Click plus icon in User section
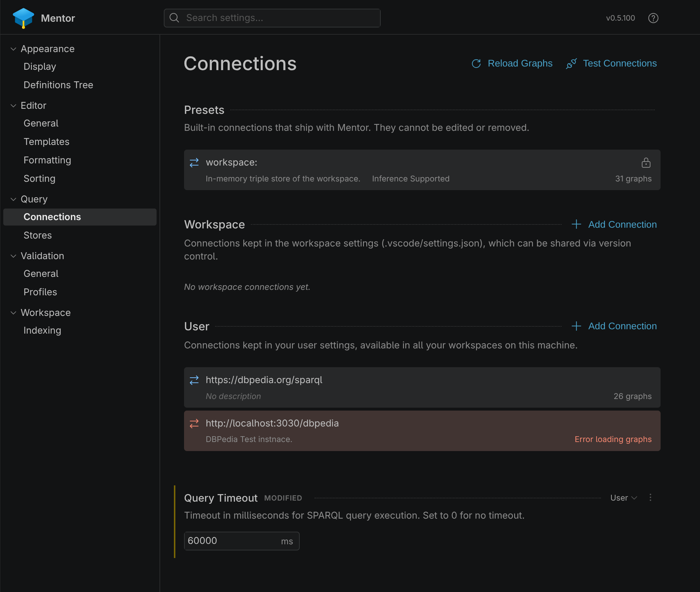The width and height of the screenshot is (700, 592). [576, 326]
